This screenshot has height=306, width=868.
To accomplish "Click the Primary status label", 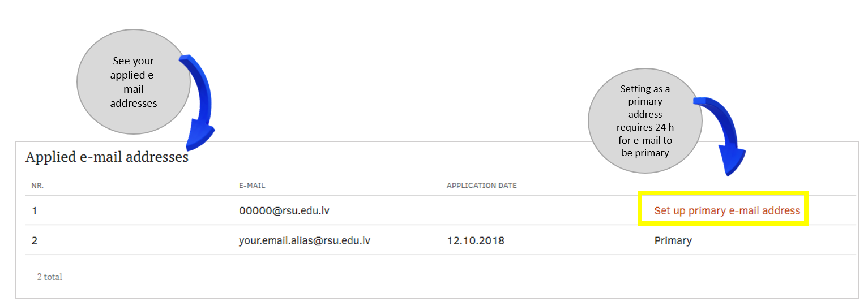I will pyautogui.click(x=673, y=240).
